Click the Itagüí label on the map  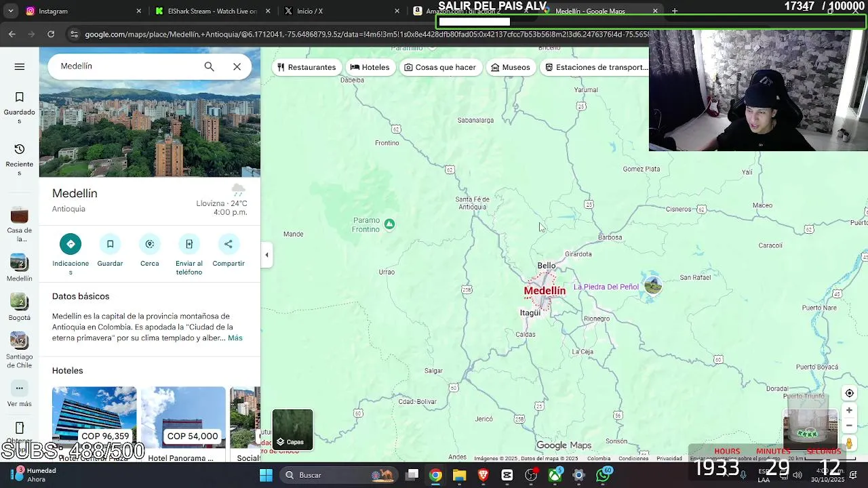point(530,312)
